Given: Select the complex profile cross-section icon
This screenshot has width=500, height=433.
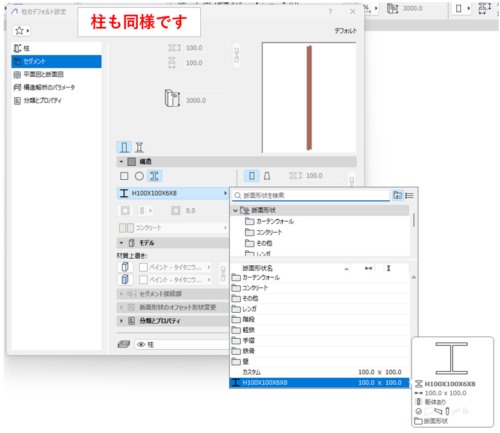Looking at the screenshot, I should [154, 176].
